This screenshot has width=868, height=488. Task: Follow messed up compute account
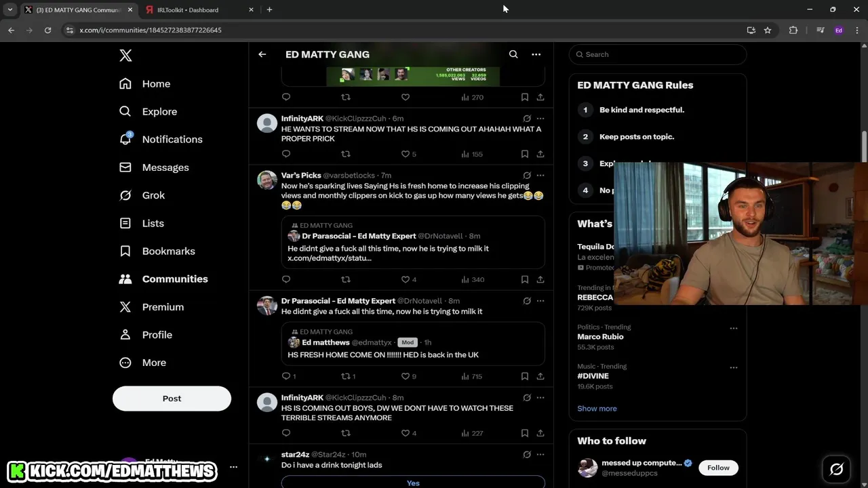(718, 468)
